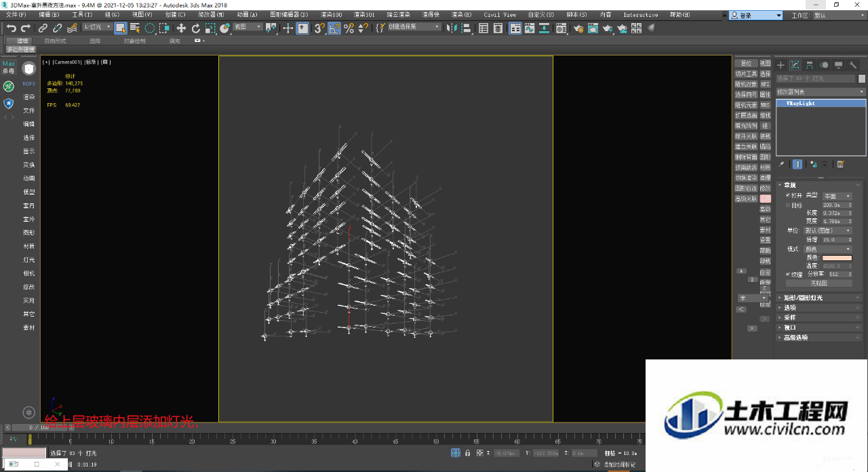
Task: Click the Align tool icon
Action: (x=468, y=28)
